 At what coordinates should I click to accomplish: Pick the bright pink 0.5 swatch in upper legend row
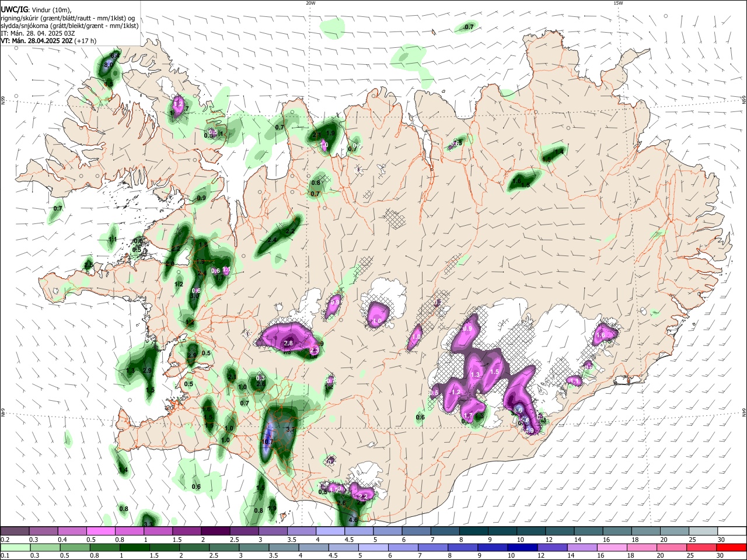[100, 531]
